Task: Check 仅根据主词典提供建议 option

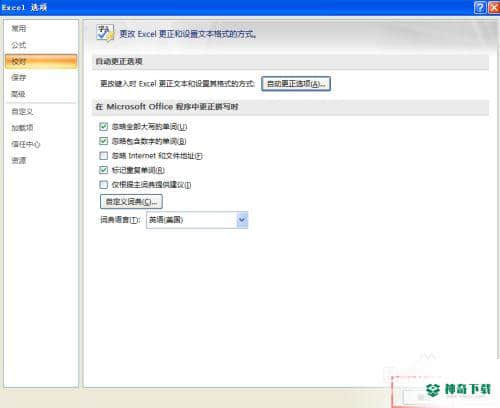Action: (104, 185)
